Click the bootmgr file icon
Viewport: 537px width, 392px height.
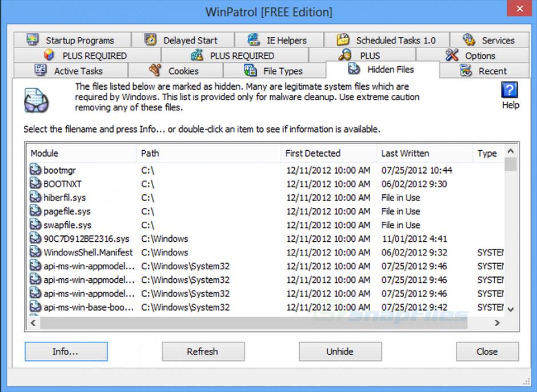coord(35,170)
